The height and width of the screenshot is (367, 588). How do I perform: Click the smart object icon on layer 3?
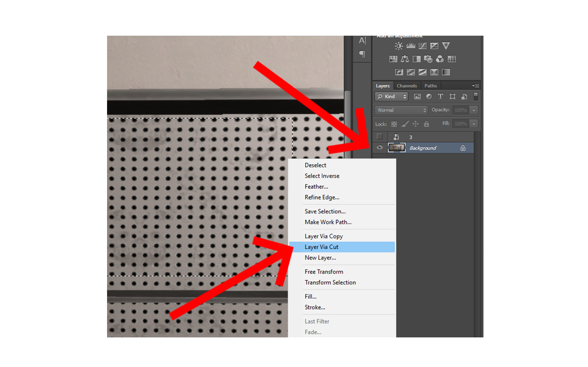(397, 137)
